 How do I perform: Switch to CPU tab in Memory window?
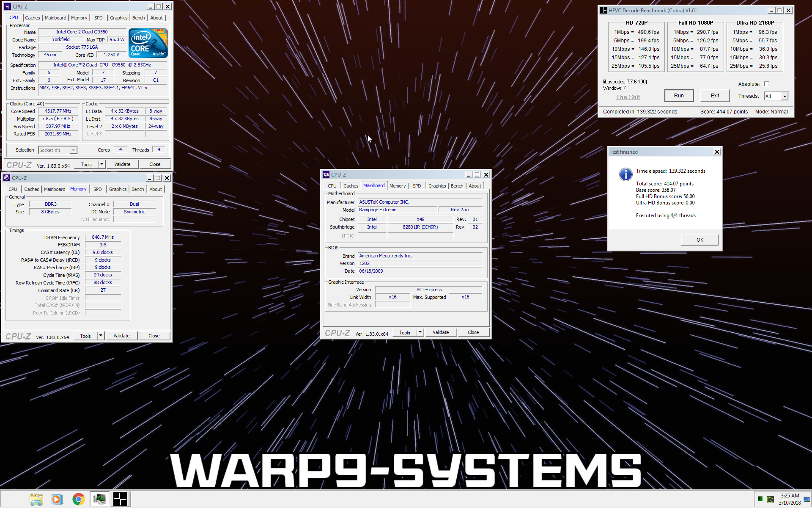[x=13, y=189]
